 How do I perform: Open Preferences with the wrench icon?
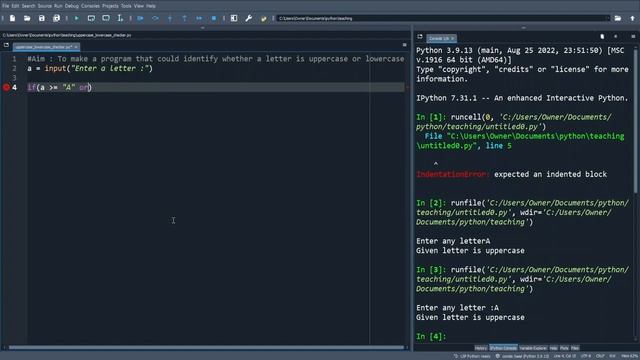pos(249,18)
